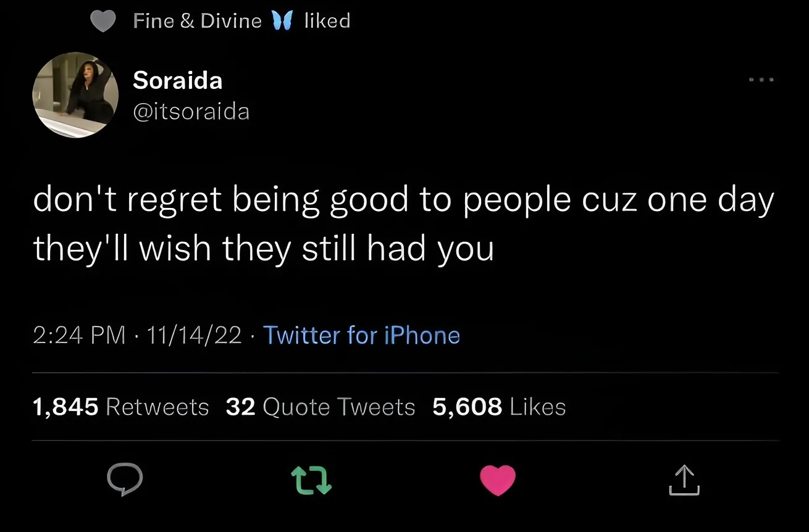Image resolution: width=809 pixels, height=532 pixels.
Task: Click the reply speech bubble icon
Action: [125, 481]
